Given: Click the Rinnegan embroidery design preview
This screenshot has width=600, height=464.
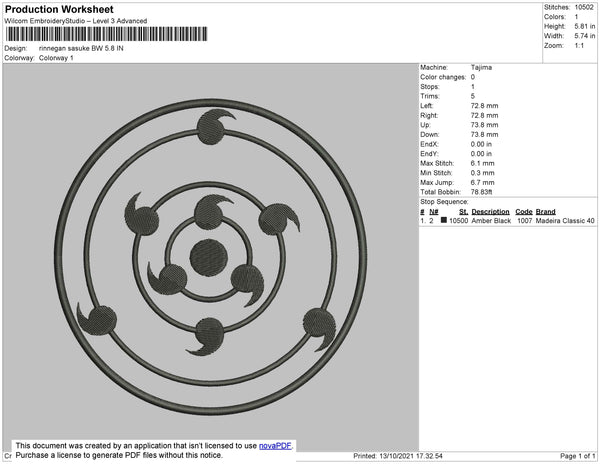Looking at the screenshot, I should 210,257.
